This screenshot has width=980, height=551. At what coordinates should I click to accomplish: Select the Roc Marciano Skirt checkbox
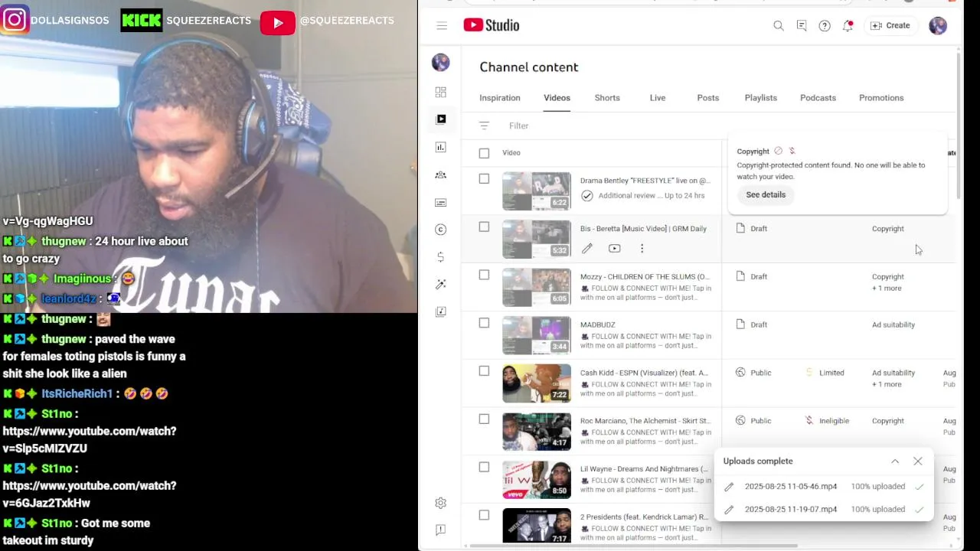click(x=484, y=419)
